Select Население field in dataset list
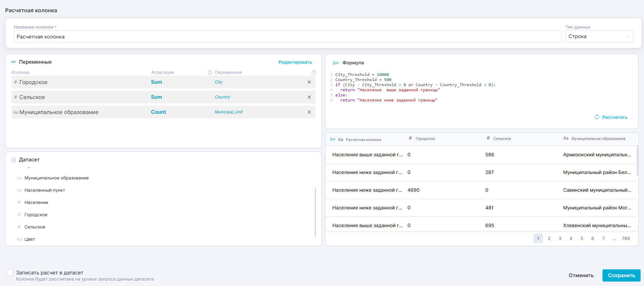644x286 pixels. (x=36, y=203)
